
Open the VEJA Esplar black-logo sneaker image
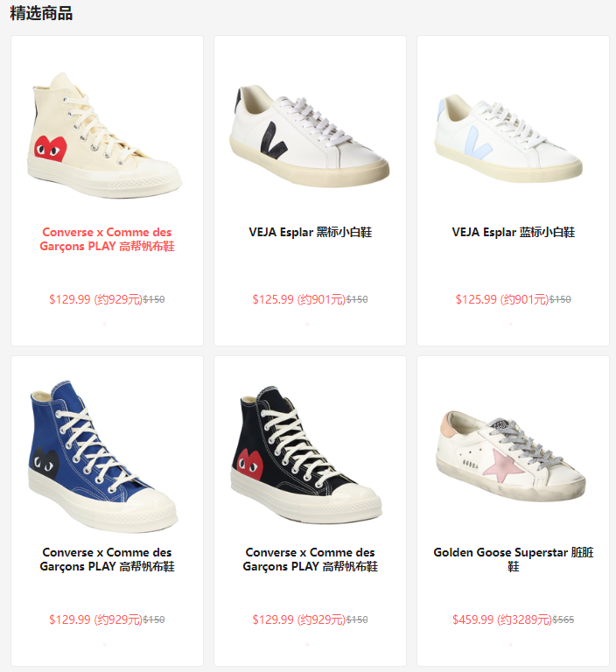310,136
